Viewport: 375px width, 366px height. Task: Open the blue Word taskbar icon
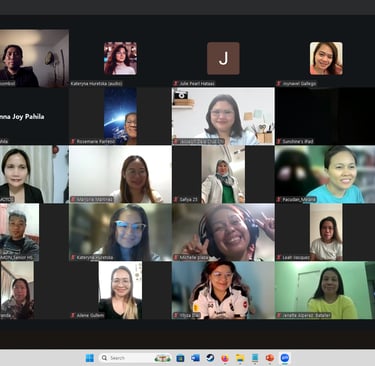195,358
